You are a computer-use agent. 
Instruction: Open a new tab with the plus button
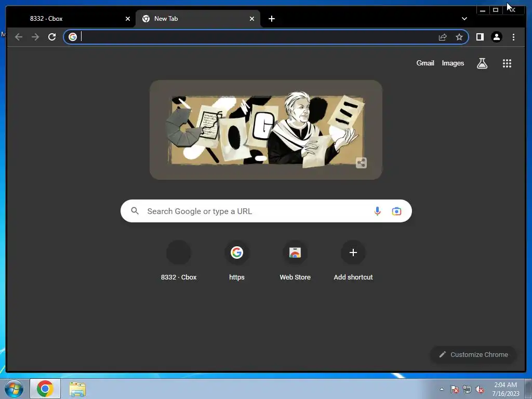271,19
